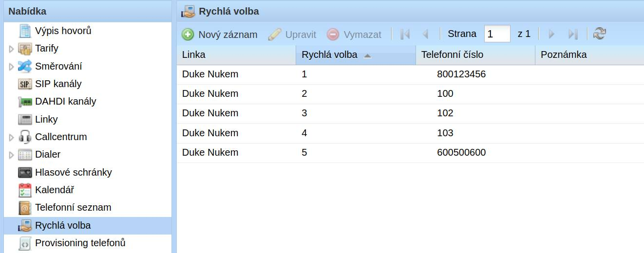Click the Rychlá volba sidebar icon
644x253 pixels.
click(x=25, y=225)
